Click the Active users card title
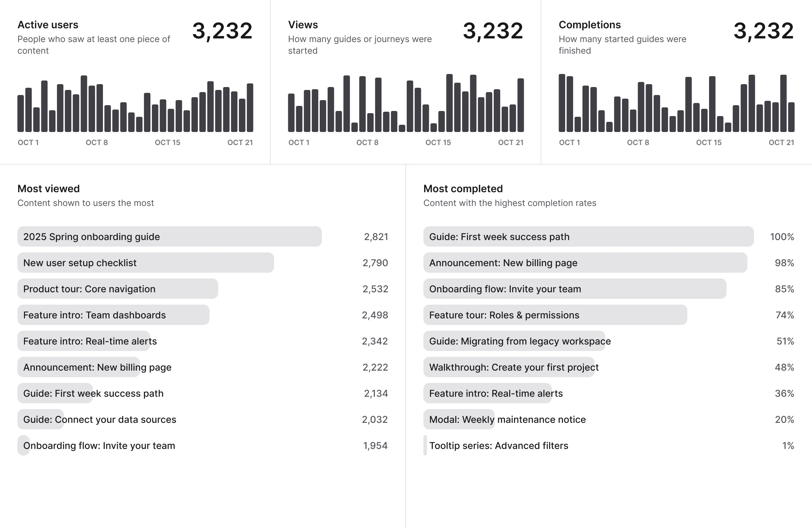 48,25
